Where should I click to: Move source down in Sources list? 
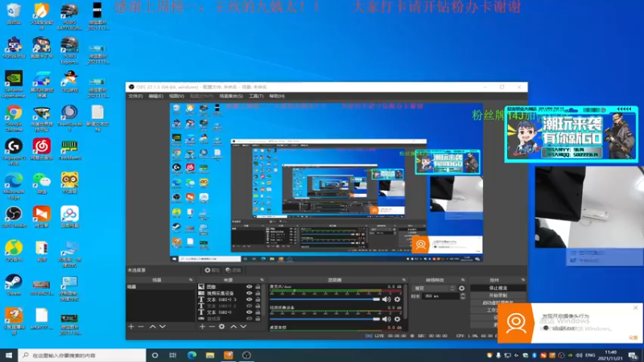tap(244, 327)
